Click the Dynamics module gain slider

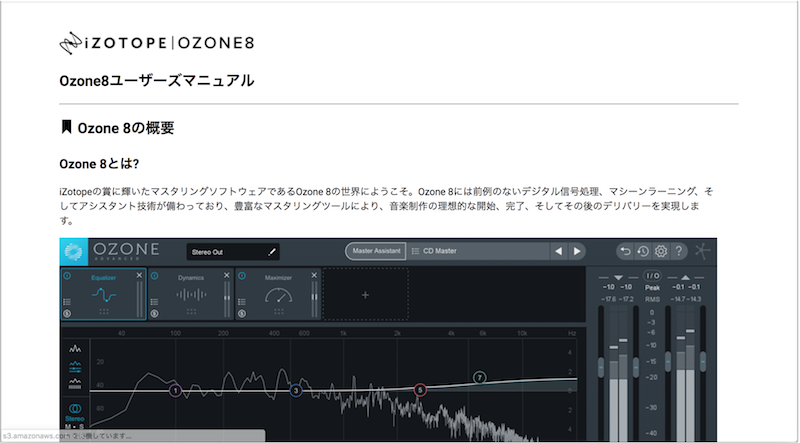[227, 299]
